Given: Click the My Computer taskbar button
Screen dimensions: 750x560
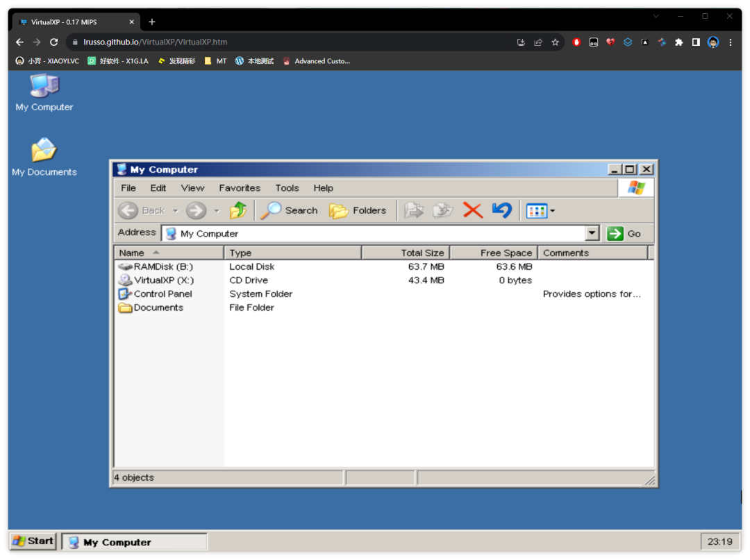Looking at the screenshot, I should (x=134, y=542).
